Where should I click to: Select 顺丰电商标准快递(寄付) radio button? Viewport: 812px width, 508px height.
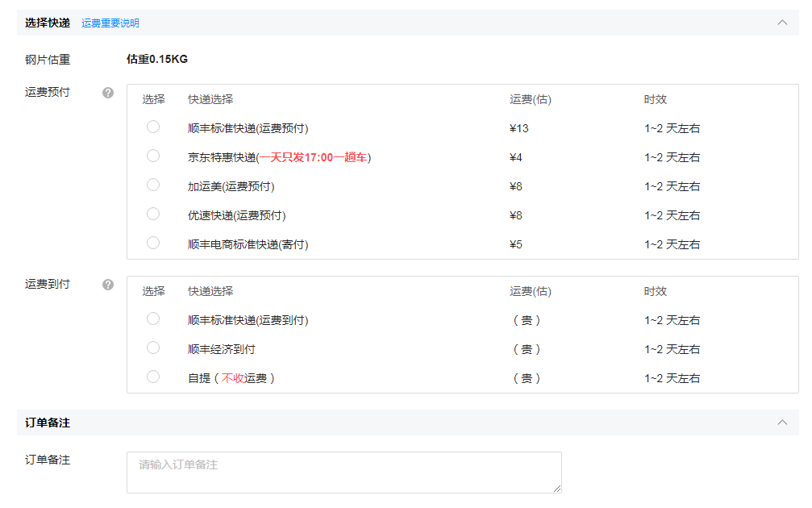tap(152, 243)
